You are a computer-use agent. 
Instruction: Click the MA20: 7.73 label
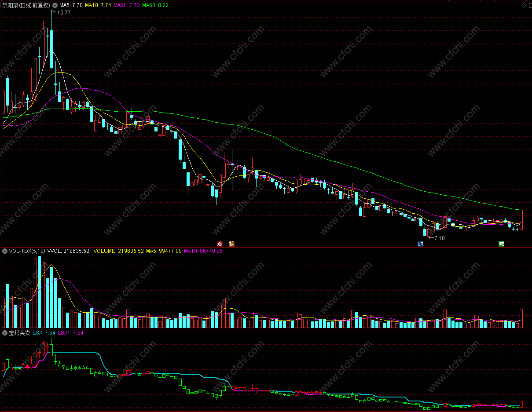point(127,5)
